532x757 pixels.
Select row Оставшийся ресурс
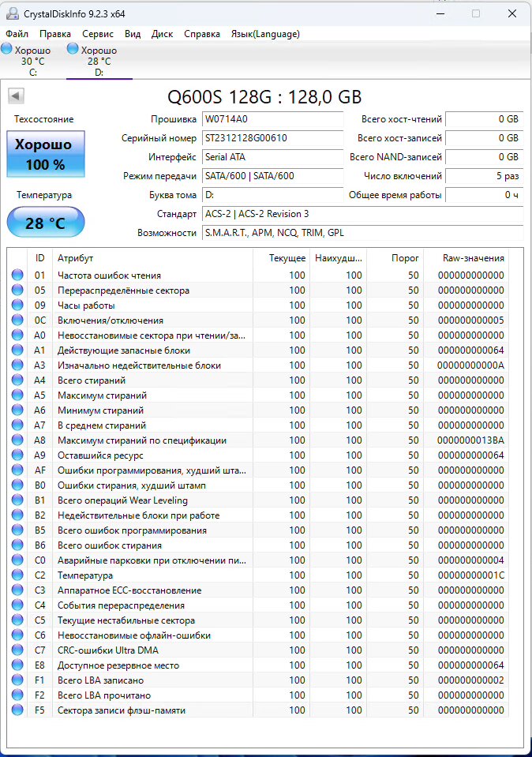[x=258, y=455]
